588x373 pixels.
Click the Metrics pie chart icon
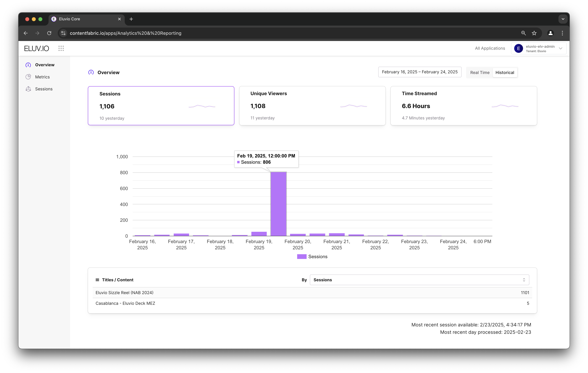[28, 77]
